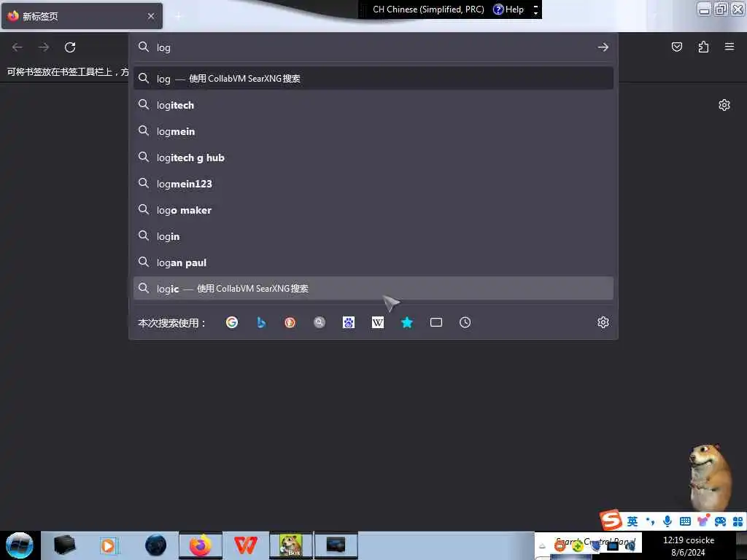Choose log CollabVM SearXNG search suggestion

click(x=373, y=79)
